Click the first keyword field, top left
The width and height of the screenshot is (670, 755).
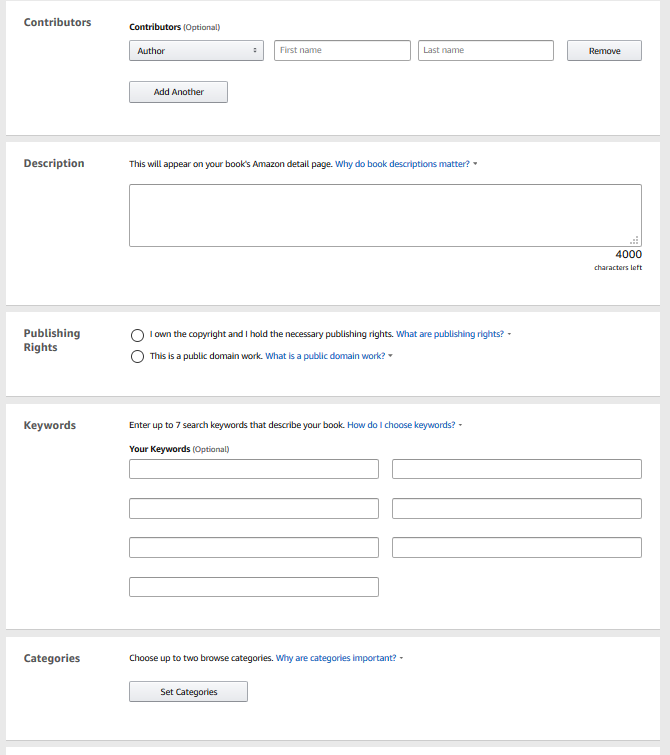point(254,469)
